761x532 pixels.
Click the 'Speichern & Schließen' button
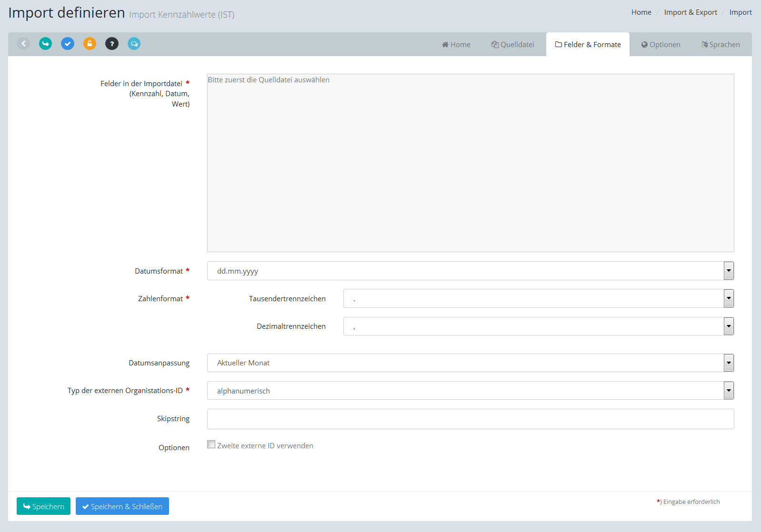click(122, 506)
